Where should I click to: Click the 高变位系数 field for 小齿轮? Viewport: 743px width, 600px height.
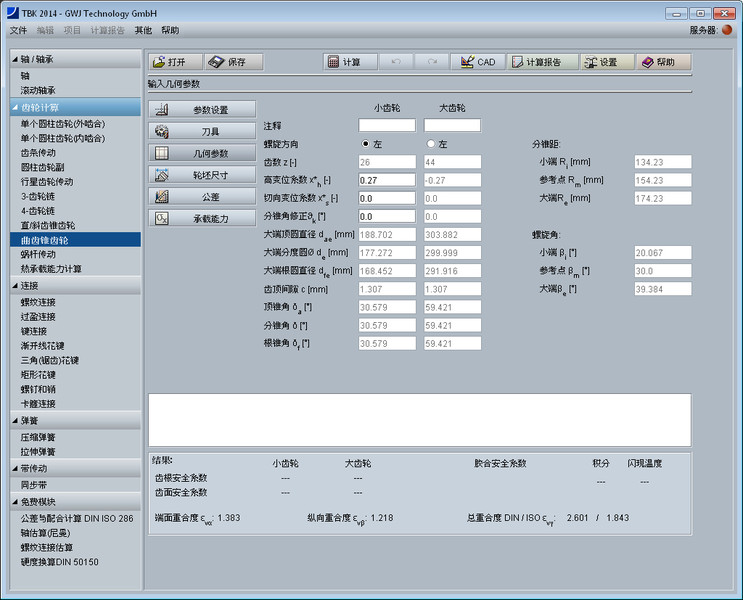[387, 180]
